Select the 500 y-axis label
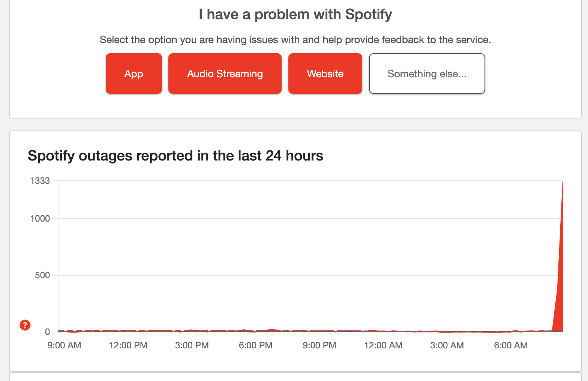This screenshot has width=588, height=381. pyautogui.click(x=42, y=275)
